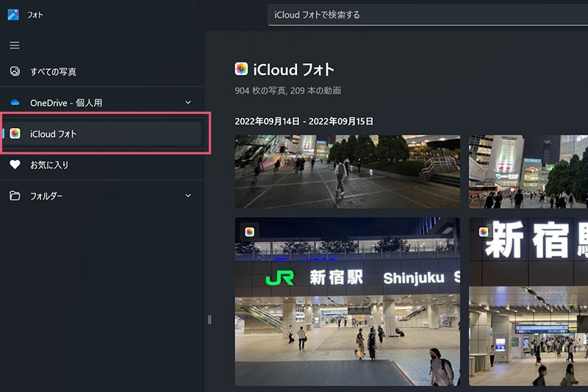The image size is (588, 392).
Task: Open お気に入り in the sidebar
Action: pos(102,165)
